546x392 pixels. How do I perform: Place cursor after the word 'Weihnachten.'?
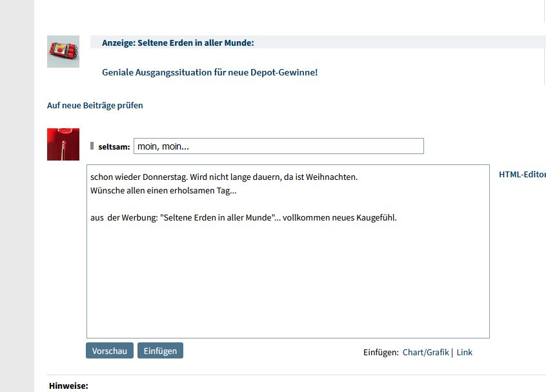point(358,177)
